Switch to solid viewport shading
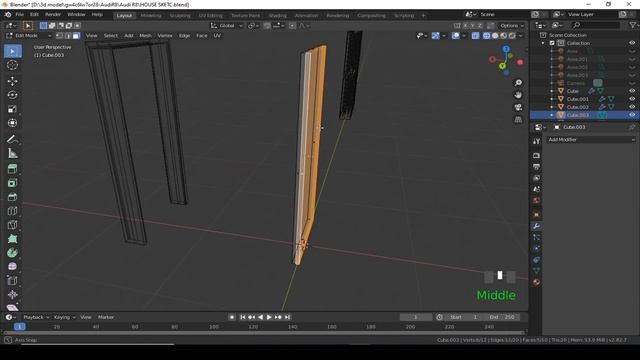 tap(495, 36)
